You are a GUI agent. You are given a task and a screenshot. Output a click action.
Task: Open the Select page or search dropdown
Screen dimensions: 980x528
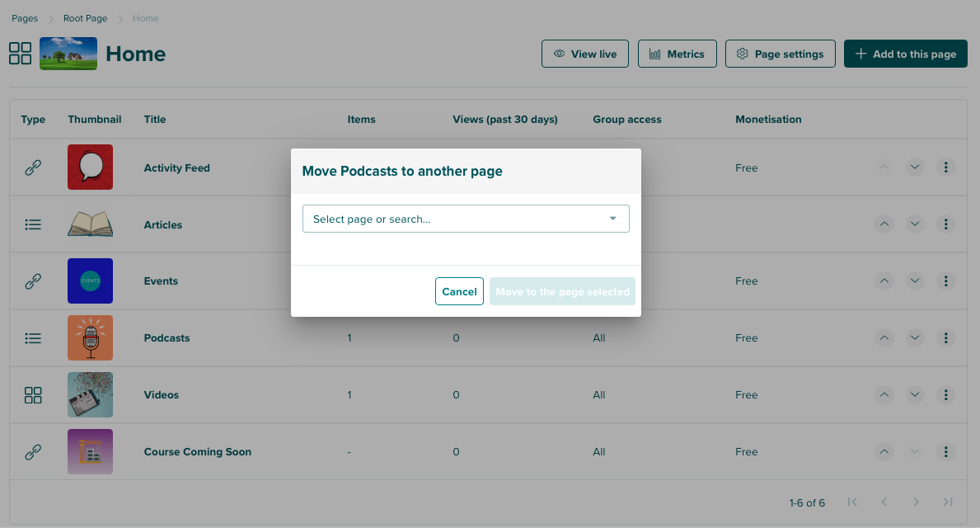(466, 219)
